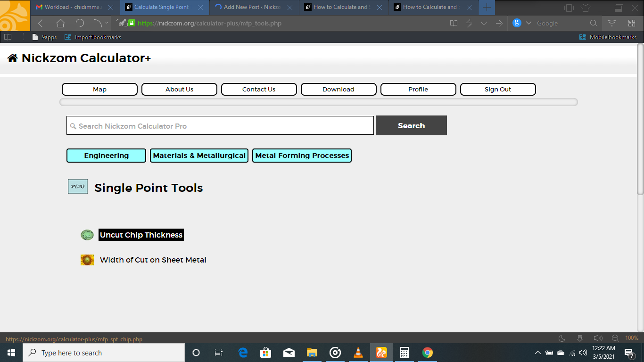Focus the Search Nickzom Calculator Pro field
This screenshot has height=362, width=644.
220,125
